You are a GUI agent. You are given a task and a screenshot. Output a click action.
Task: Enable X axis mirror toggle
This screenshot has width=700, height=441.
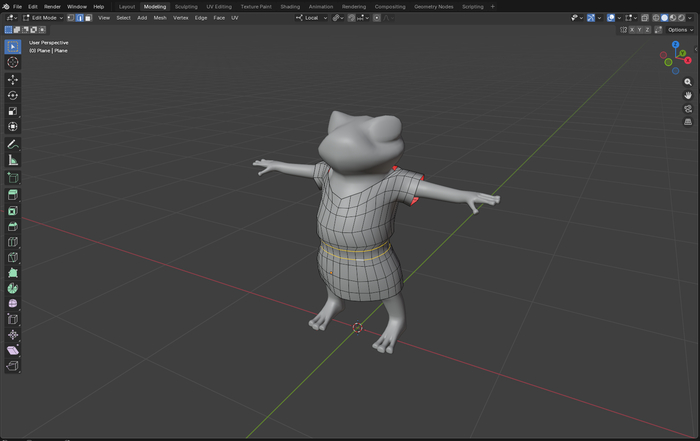[x=634, y=30]
